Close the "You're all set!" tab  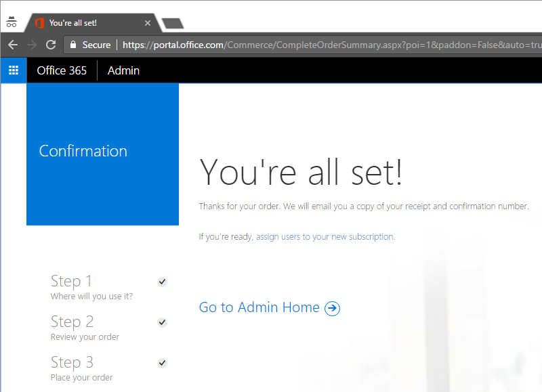click(148, 23)
